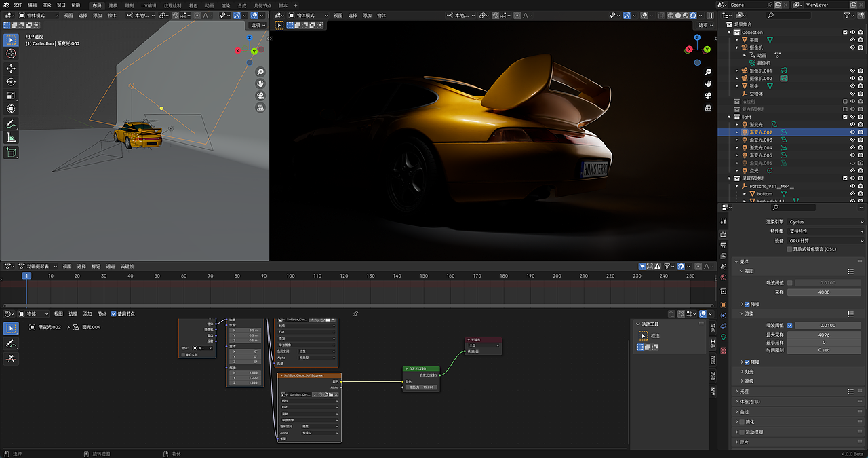Screen dimensions: 868x458
Task: Activate the 3D Cursor tool
Action: pos(11,54)
